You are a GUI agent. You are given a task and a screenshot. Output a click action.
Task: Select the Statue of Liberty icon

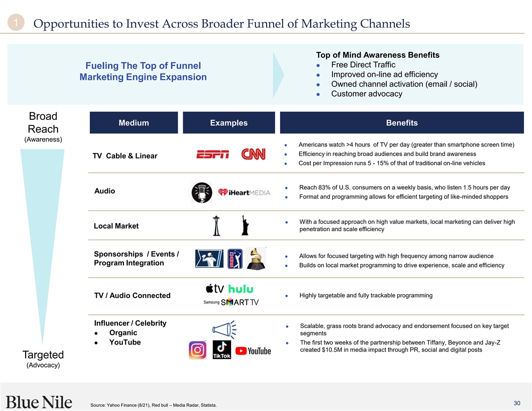click(245, 226)
